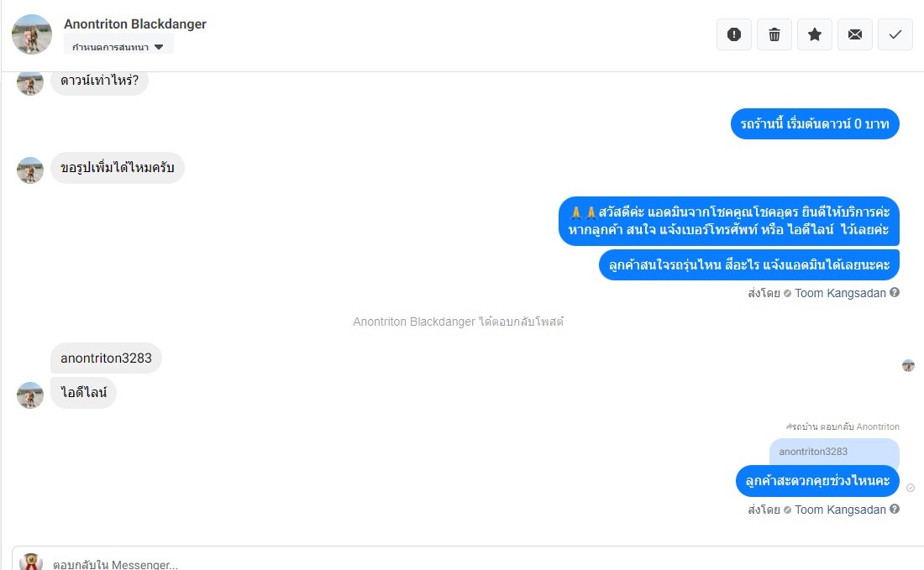The image size is (924, 570).
Task: Open bottom Toom Kangsadan sender name
Action: point(840,510)
